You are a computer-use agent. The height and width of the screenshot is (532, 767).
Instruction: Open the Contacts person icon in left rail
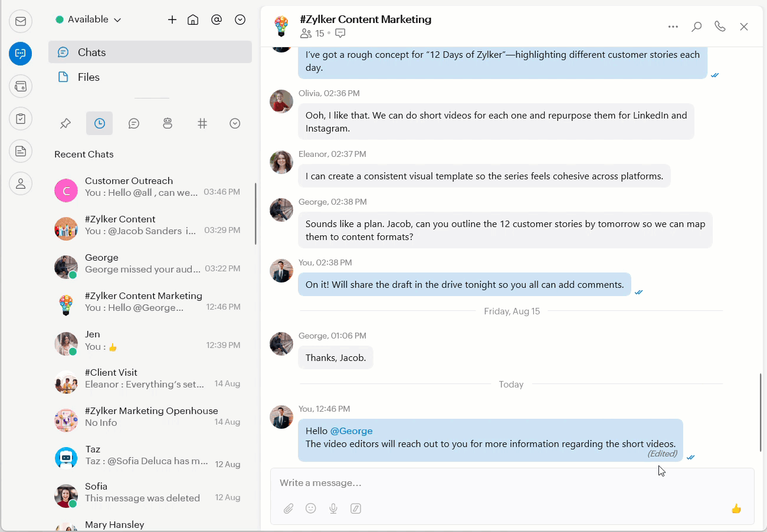coord(21,183)
